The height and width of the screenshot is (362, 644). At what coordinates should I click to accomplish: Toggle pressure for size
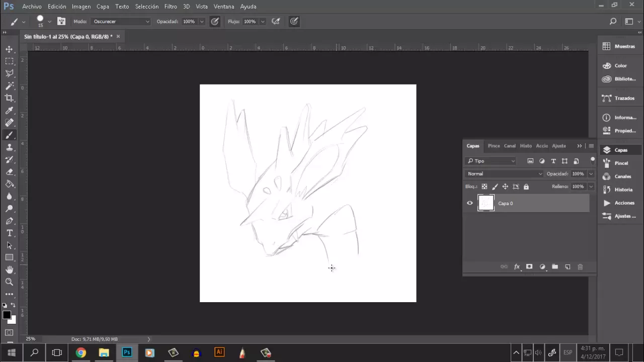294,22
